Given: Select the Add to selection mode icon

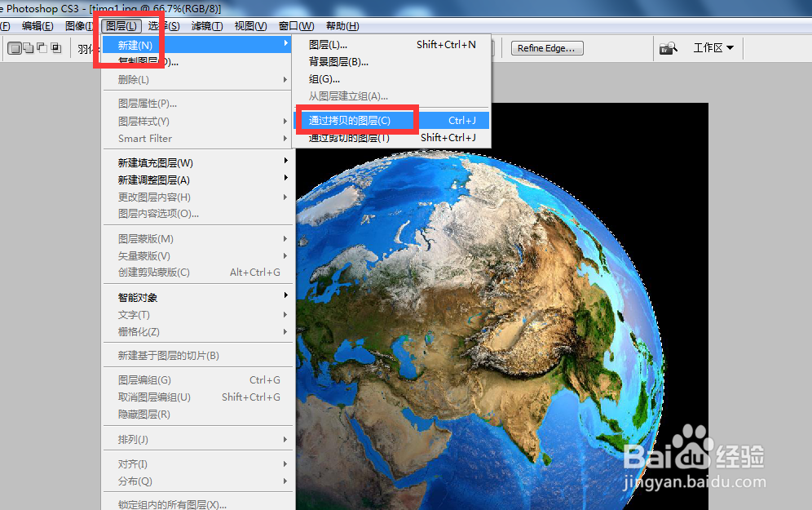Looking at the screenshot, I should (x=29, y=48).
